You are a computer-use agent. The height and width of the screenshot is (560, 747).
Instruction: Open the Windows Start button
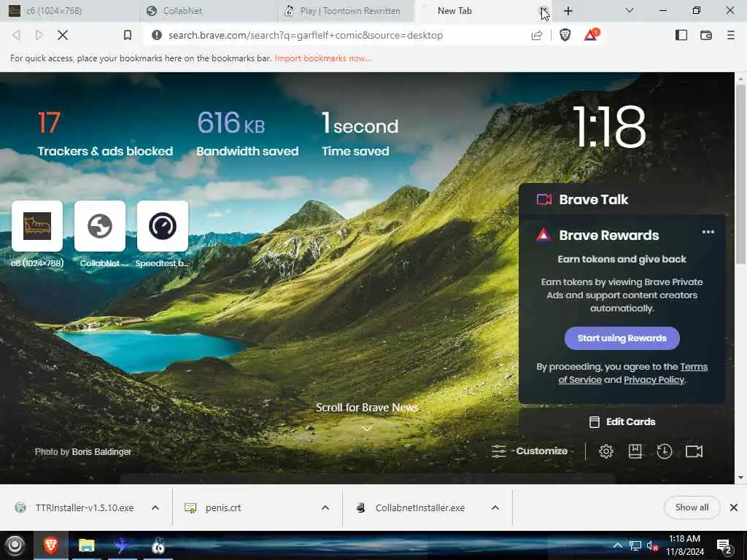tap(15, 545)
